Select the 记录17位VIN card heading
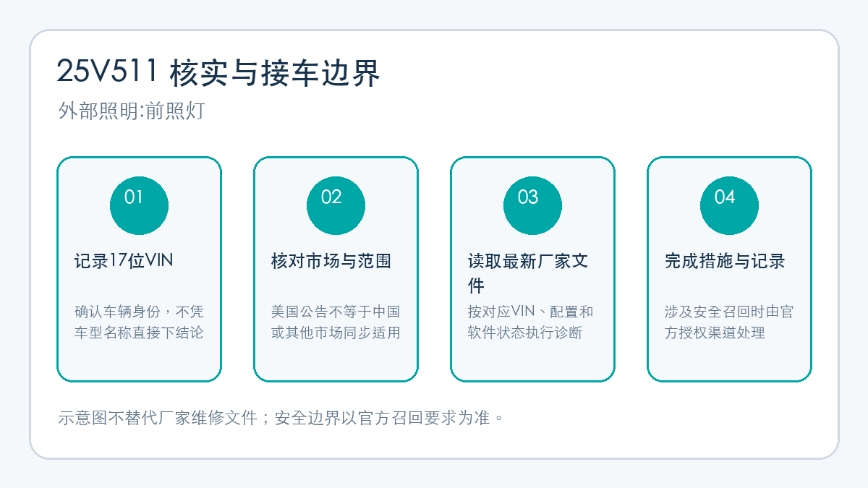Image resolution: width=868 pixels, height=488 pixels. pos(124,261)
